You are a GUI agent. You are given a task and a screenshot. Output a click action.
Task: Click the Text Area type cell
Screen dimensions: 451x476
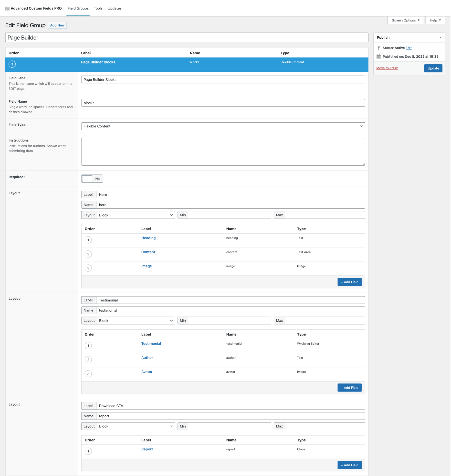[x=304, y=252]
